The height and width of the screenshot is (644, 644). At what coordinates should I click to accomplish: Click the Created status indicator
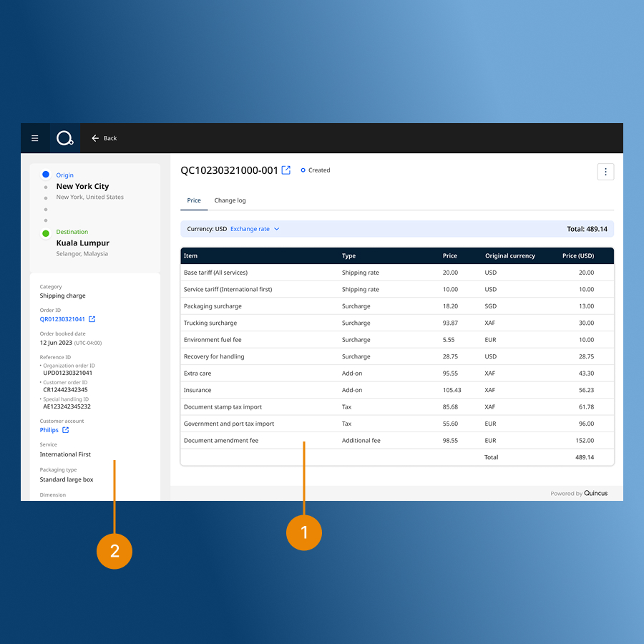pyautogui.click(x=316, y=170)
